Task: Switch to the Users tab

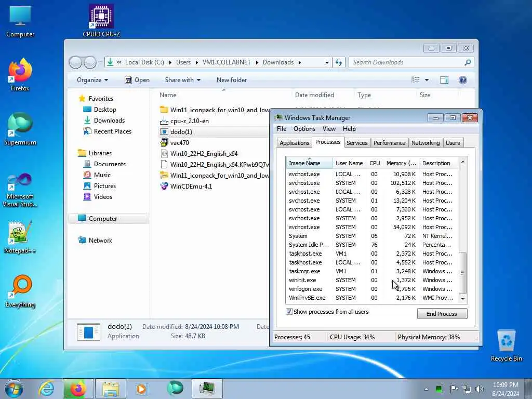Action: pyautogui.click(x=453, y=143)
